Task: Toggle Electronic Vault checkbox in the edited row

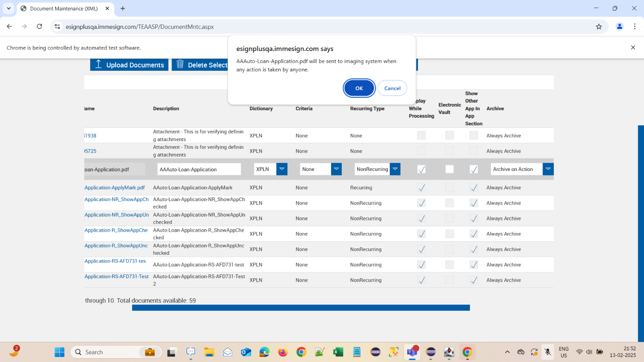Action: click(449, 169)
